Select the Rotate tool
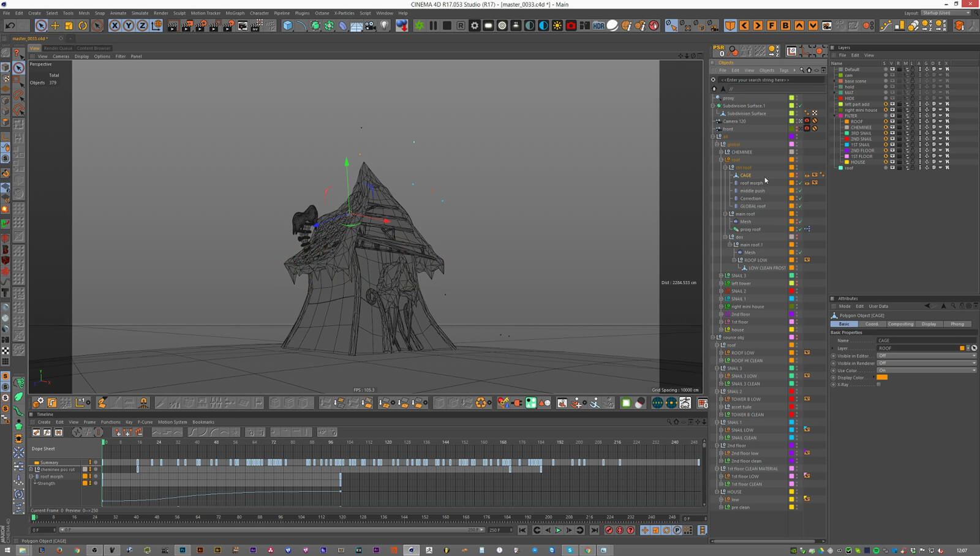 pos(83,26)
